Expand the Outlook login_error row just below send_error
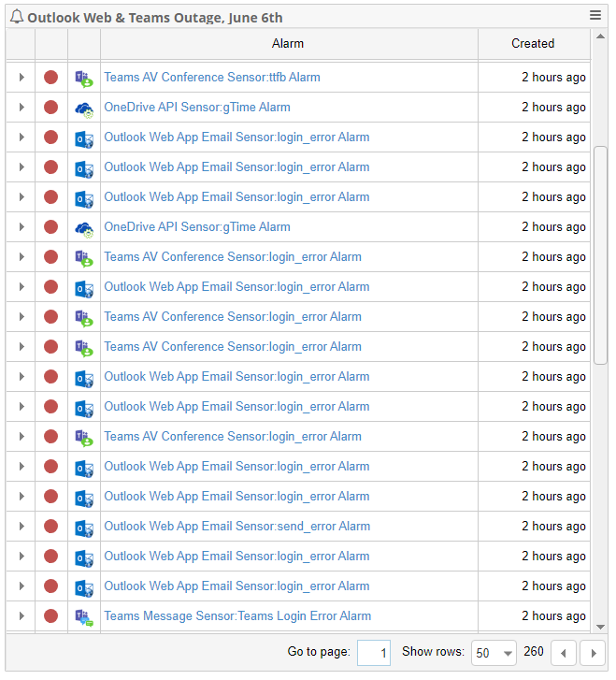Image resolution: width=616 pixels, height=680 pixels. click(21, 556)
